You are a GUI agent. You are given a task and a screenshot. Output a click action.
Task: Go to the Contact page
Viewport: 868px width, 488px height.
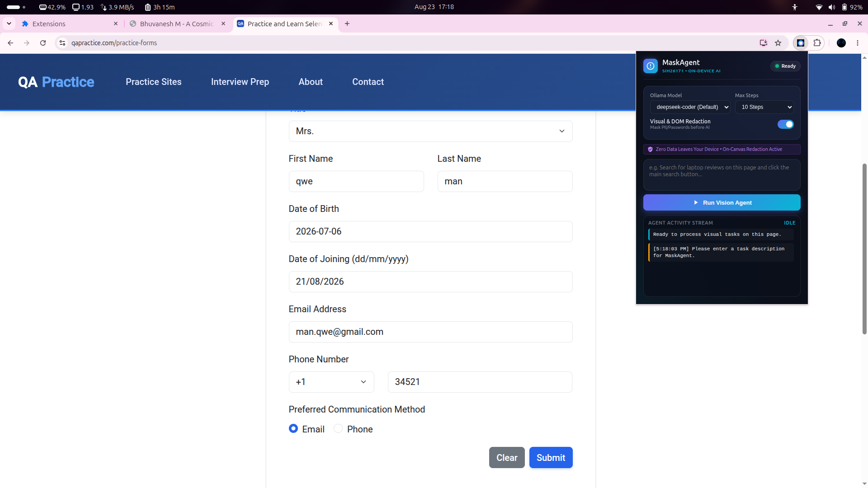click(368, 82)
